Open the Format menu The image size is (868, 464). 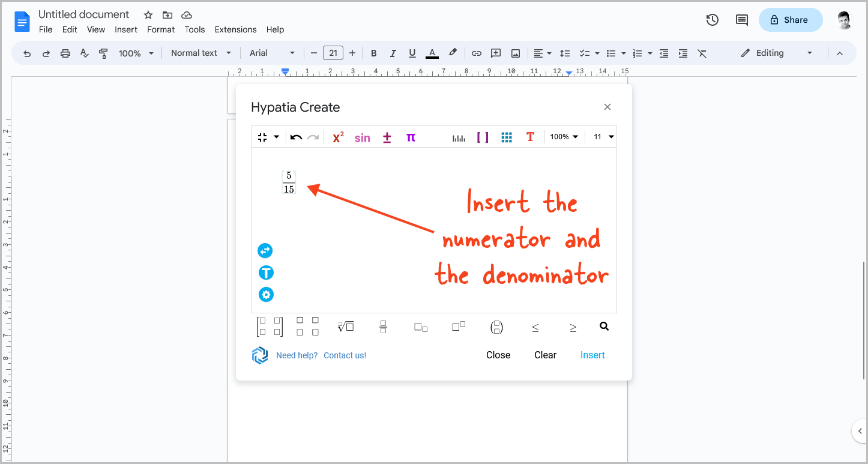161,29
